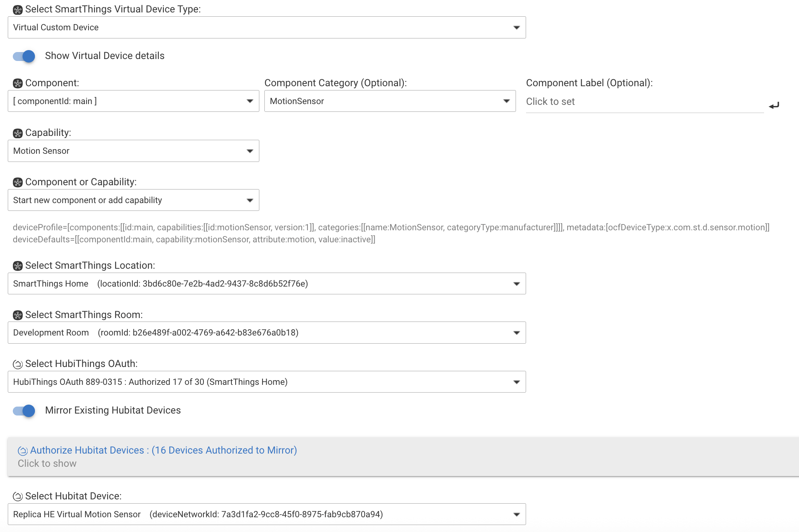Toggle Mirror Existing Hubitat Devices switch
Viewport: 799px width, 532px height.
tap(24, 411)
